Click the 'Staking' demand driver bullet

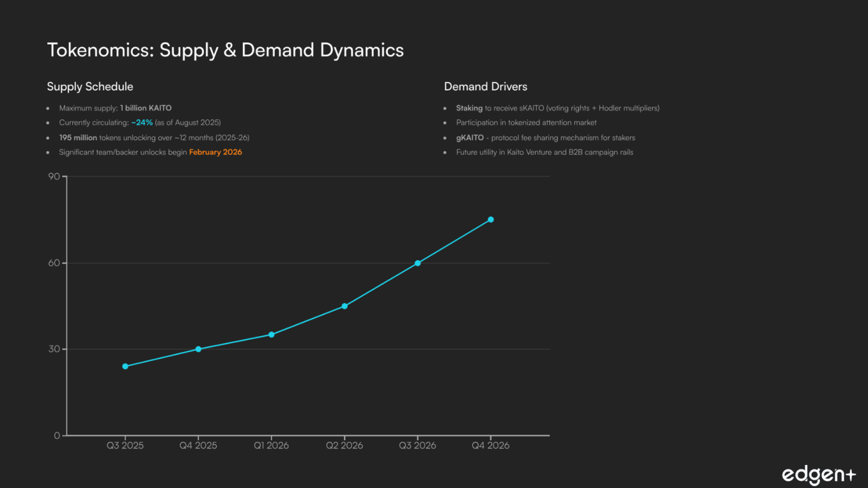[557, 108]
